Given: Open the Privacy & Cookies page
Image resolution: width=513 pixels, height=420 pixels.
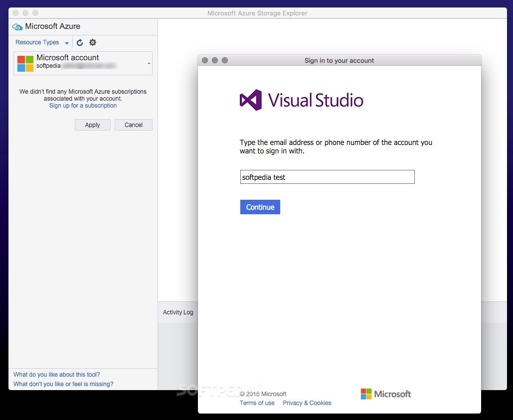Looking at the screenshot, I should pyautogui.click(x=307, y=403).
